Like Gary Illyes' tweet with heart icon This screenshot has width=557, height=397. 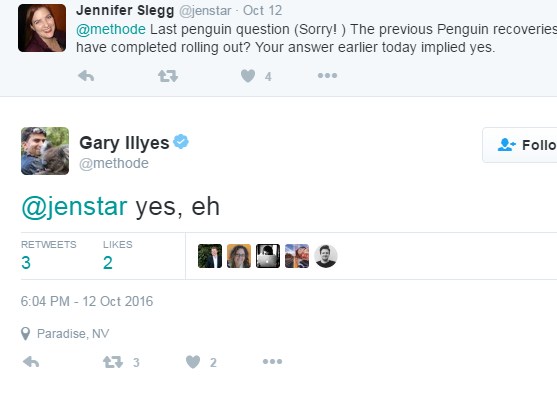coord(193,362)
